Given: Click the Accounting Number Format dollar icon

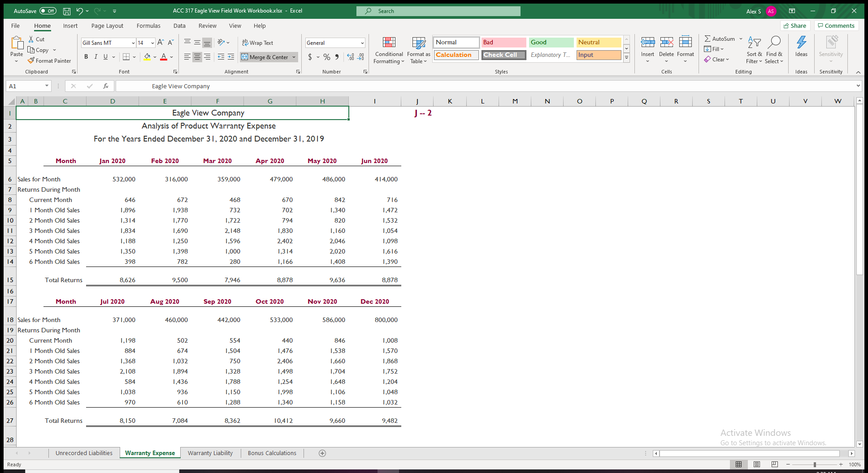Looking at the screenshot, I should point(310,57).
